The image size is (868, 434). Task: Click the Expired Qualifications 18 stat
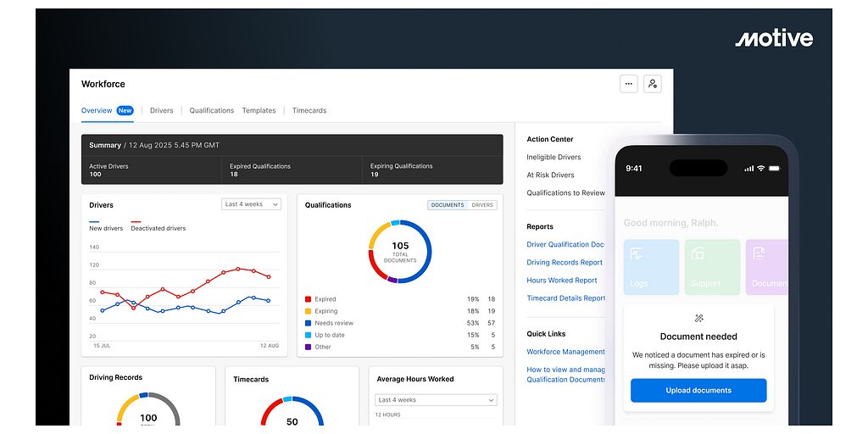pos(292,170)
